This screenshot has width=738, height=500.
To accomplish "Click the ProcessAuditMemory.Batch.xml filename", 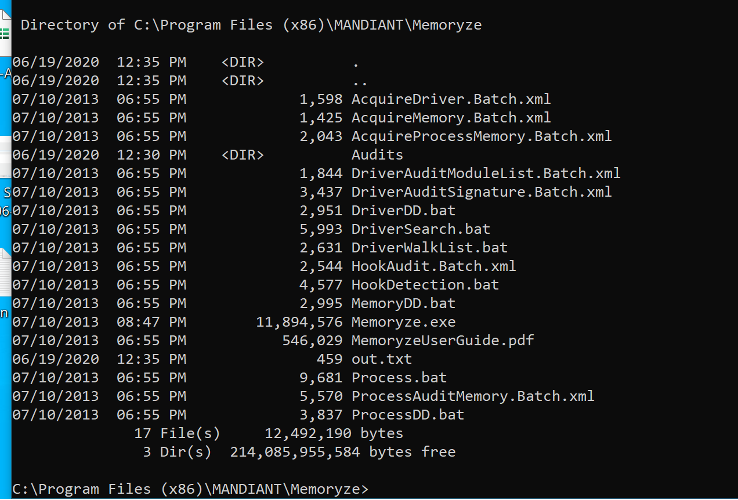I will coord(473,396).
